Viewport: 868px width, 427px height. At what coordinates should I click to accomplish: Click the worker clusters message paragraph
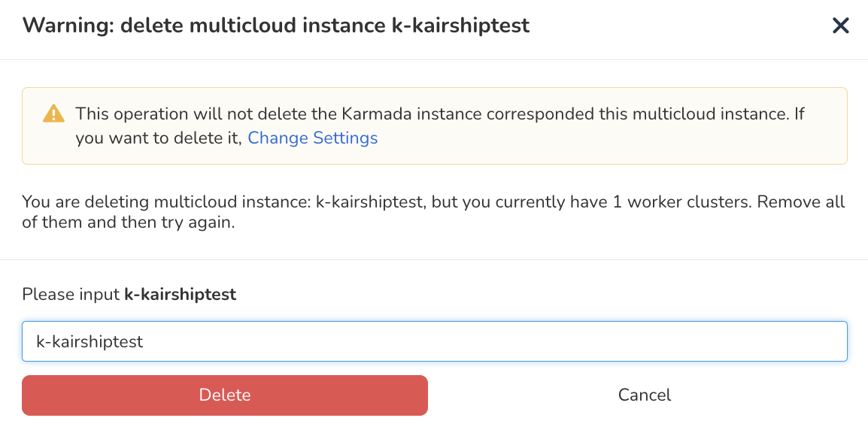433,213
